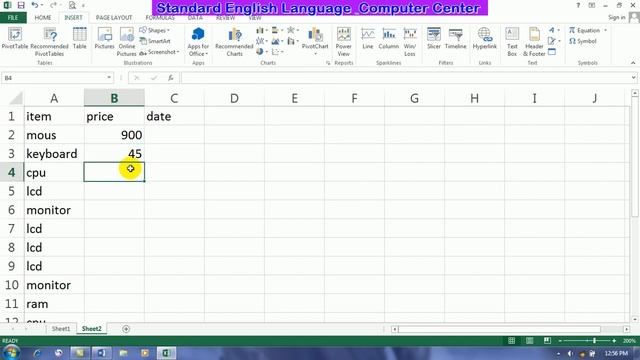The height and width of the screenshot is (360, 640).
Task: Add a new sheet
Action: point(126,329)
